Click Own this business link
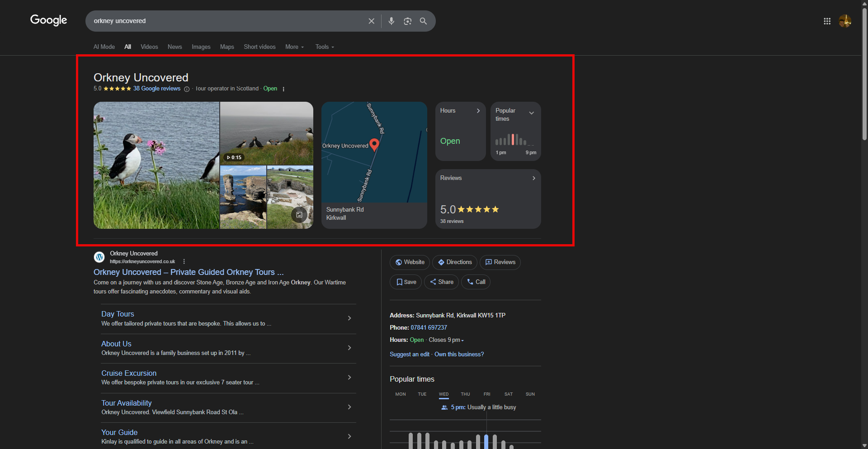Viewport: 868px width, 449px height. (459, 354)
